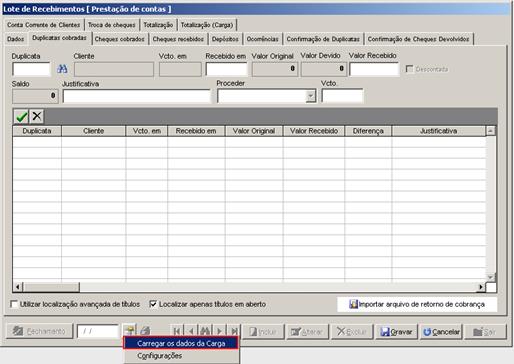Click the Vcto. date input field
The height and width of the screenshot is (364, 514).
(x=342, y=96)
